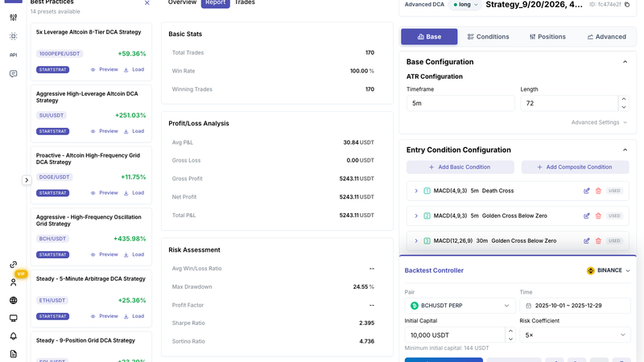Collapse the Base Configuration section
Screen dimensions: 644x362
click(x=625, y=62)
